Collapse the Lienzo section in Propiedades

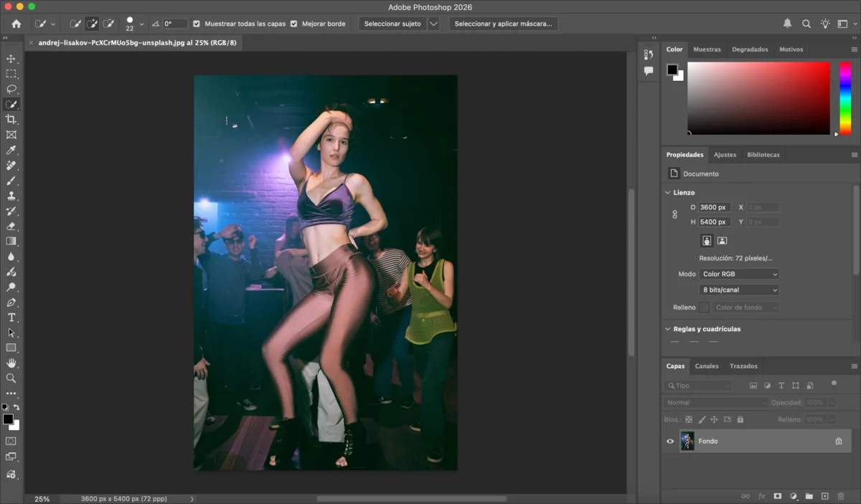(x=668, y=192)
